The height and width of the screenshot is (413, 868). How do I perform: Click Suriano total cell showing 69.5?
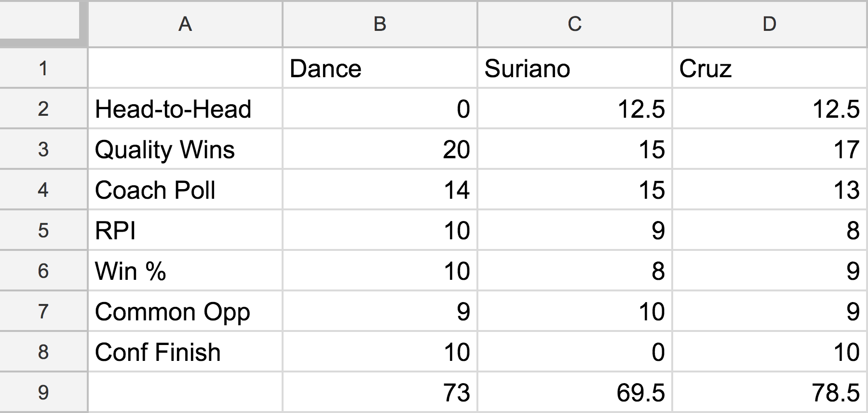575,392
